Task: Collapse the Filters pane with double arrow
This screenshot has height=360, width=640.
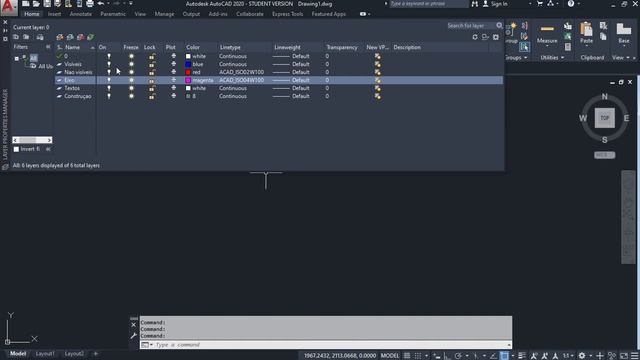Action: [48, 47]
